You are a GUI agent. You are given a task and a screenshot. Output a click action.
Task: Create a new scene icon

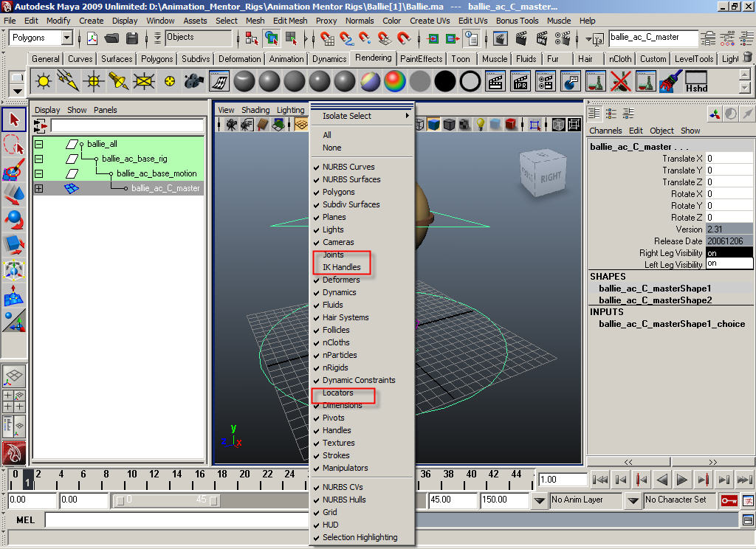coord(92,38)
